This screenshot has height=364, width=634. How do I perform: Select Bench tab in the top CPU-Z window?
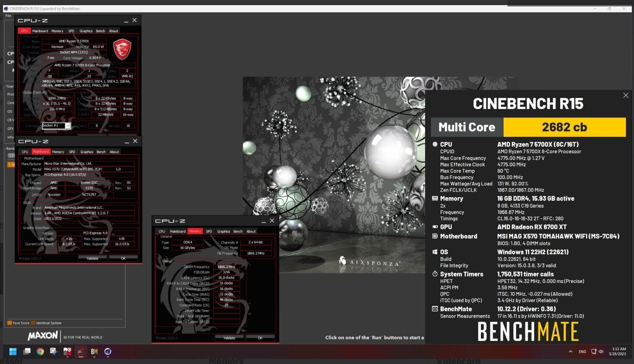(x=100, y=31)
